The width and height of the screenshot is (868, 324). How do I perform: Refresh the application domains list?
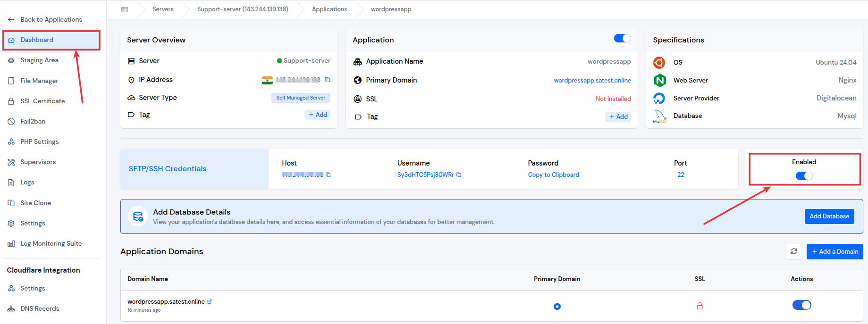(794, 251)
